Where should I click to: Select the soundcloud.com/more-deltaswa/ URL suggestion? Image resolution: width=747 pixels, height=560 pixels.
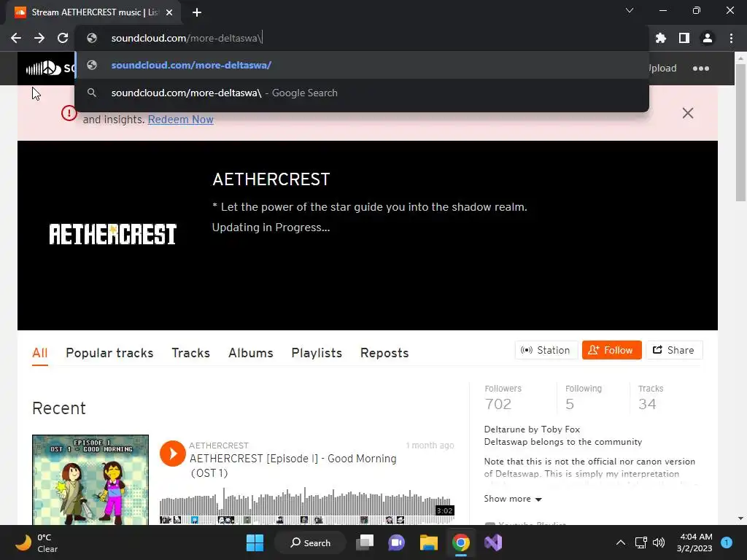[362, 65]
